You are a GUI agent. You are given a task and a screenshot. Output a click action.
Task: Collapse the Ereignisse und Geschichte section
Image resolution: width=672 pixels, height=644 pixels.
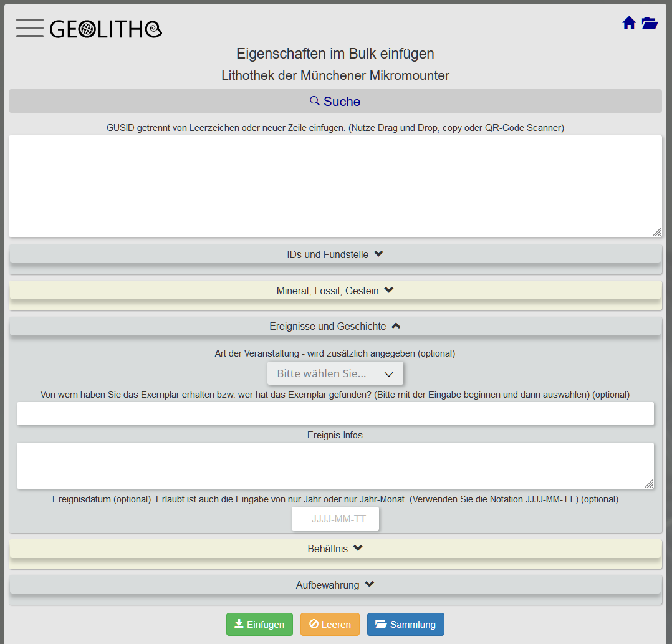click(335, 326)
